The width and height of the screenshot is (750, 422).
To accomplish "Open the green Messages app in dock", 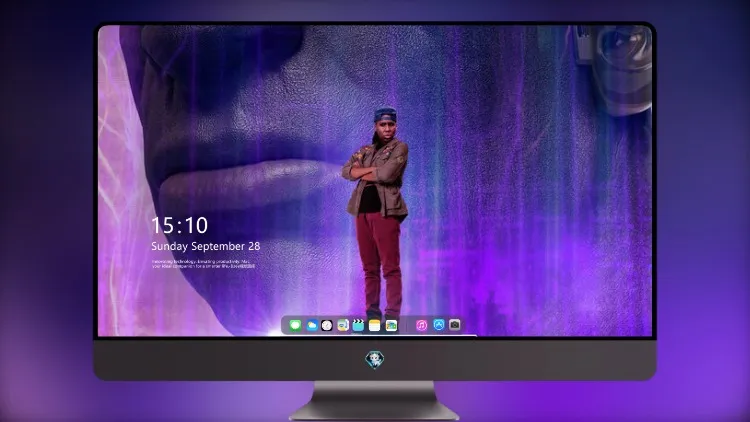I will pyautogui.click(x=295, y=325).
